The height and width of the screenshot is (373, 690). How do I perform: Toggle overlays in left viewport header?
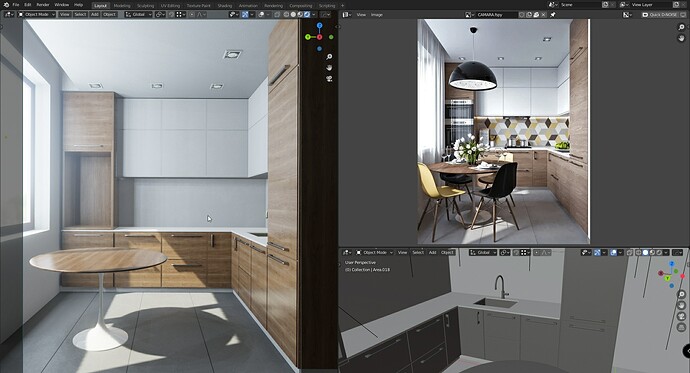point(262,15)
